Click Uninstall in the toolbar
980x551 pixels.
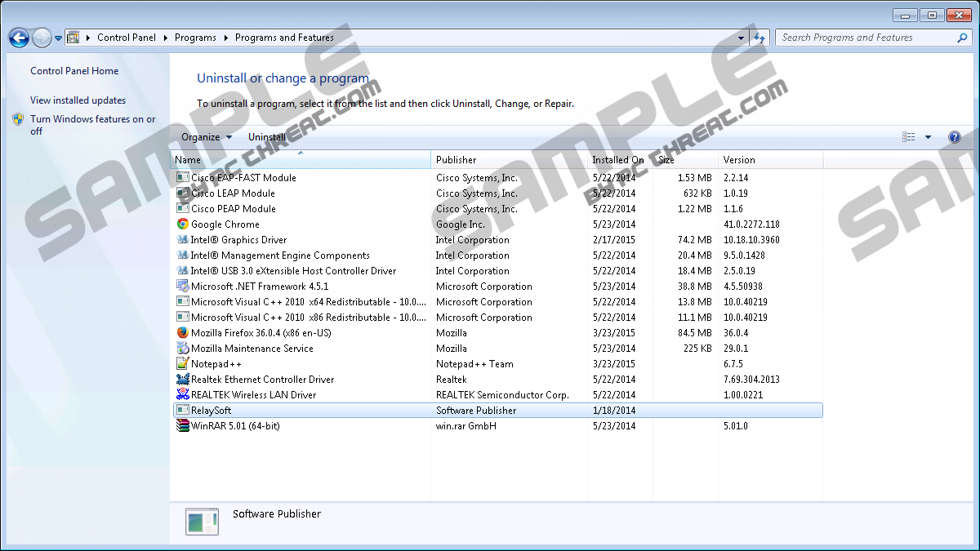pos(267,137)
